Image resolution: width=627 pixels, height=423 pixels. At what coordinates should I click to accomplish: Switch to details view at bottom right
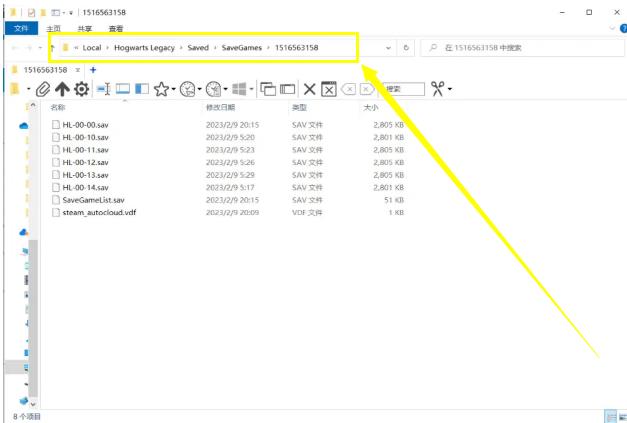tap(608, 415)
